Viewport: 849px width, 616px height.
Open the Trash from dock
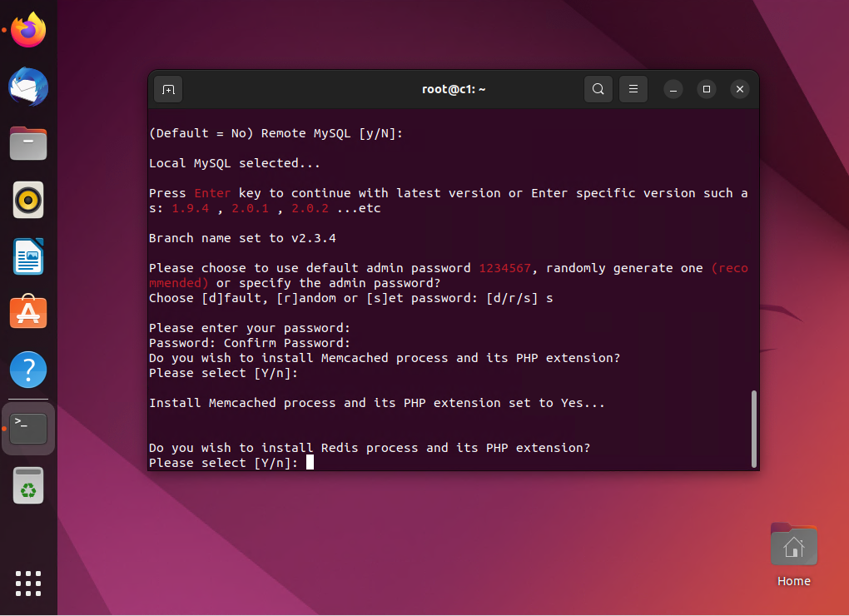28,485
